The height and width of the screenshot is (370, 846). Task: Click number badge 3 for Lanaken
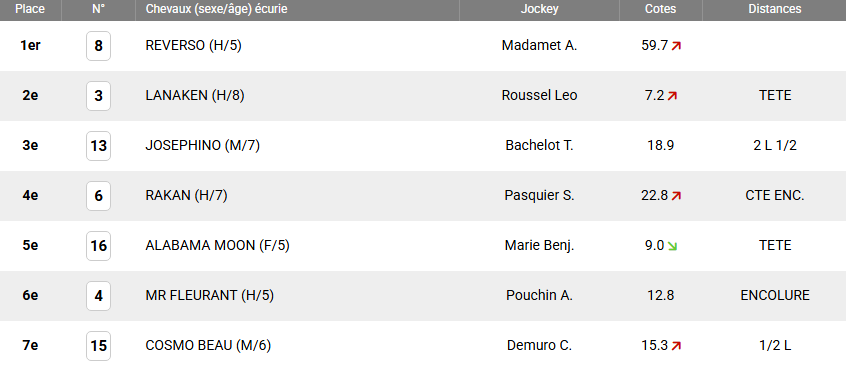point(98,96)
